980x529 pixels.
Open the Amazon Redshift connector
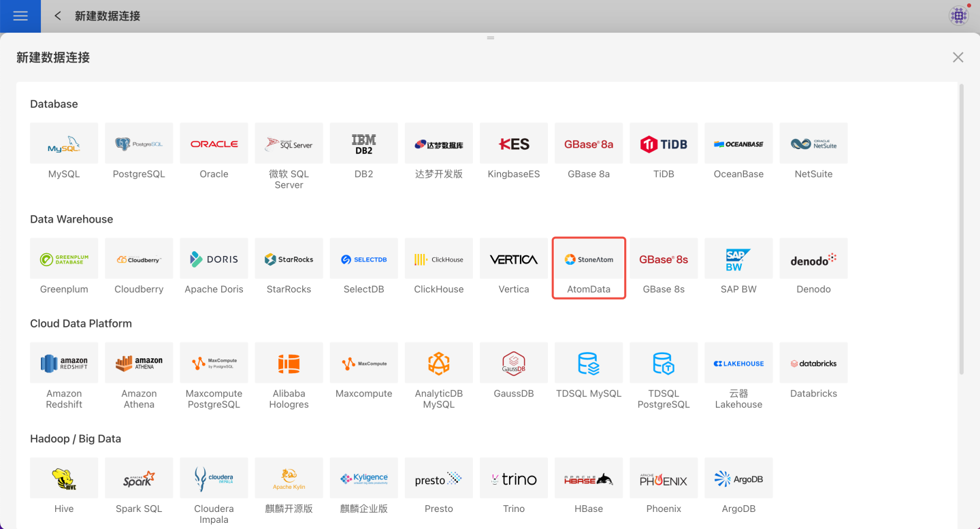pos(64,364)
